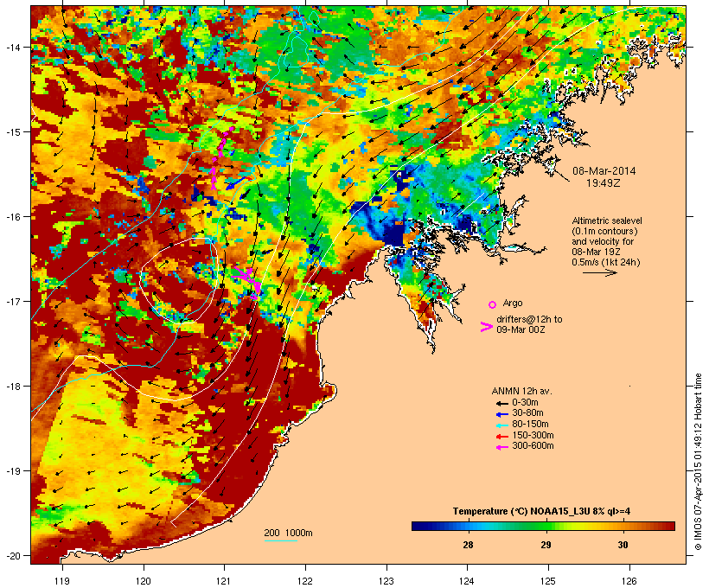The height and width of the screenshot is (588, 709).
Task: Click the 30 colorbar tick value
Action: (x=623, y=545)
